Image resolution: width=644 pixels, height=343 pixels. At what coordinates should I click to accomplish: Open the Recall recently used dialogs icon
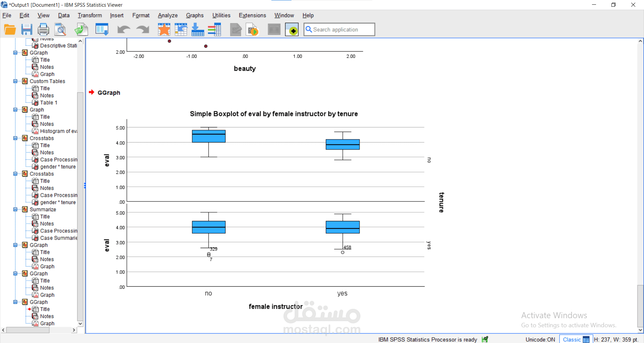pyautogui.click(x=102, y=30)
